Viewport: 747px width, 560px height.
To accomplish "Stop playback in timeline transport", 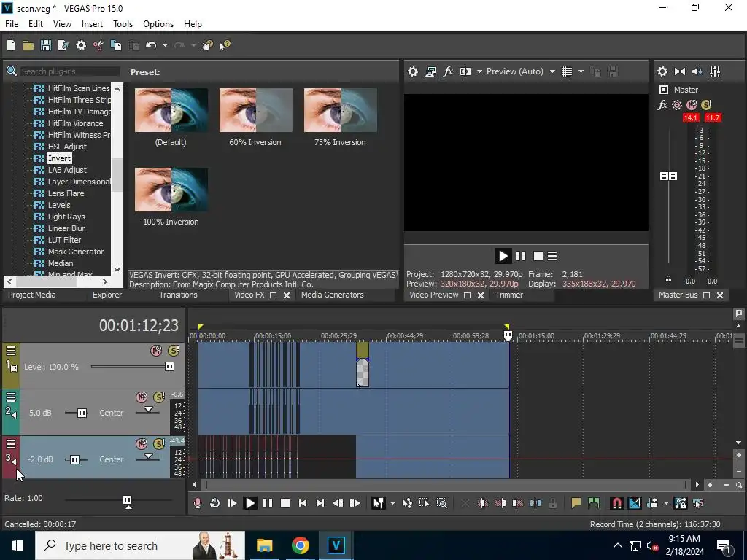I will click(285, 503).
